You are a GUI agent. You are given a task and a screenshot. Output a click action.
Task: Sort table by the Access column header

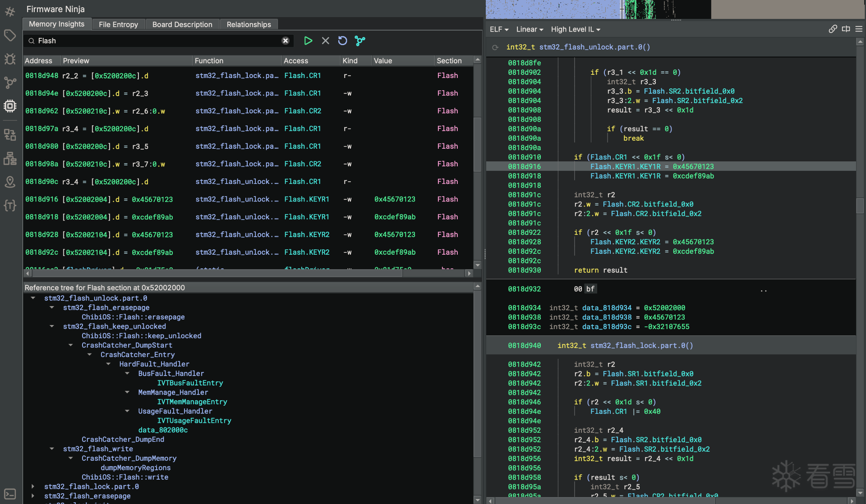pos(296,61)
